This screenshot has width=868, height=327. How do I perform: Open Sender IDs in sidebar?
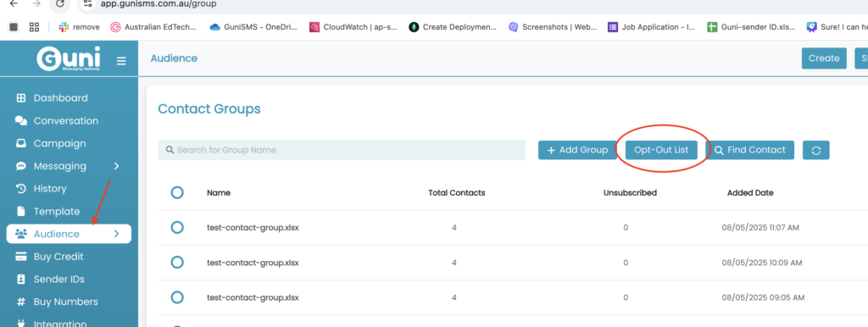[58, 279]
